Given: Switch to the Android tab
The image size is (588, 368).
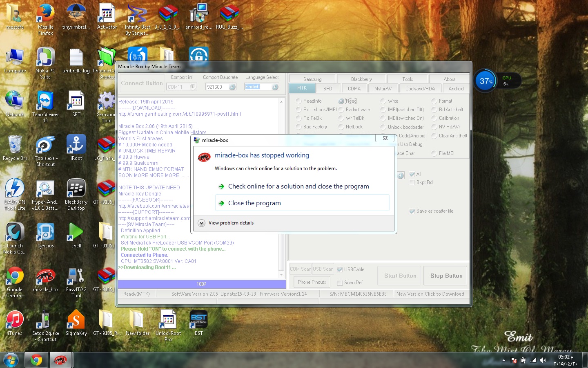Looking at the screenshot, I should 456,88.
